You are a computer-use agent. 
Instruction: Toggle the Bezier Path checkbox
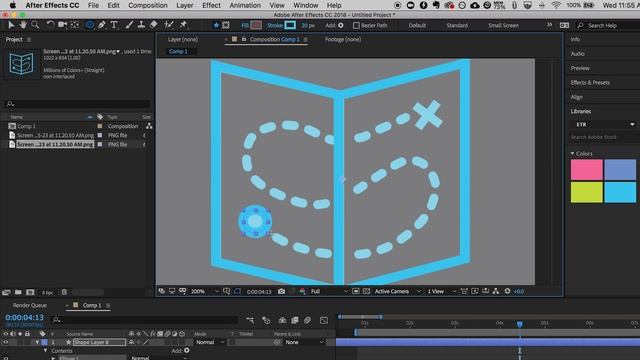(x=356, y=25)
